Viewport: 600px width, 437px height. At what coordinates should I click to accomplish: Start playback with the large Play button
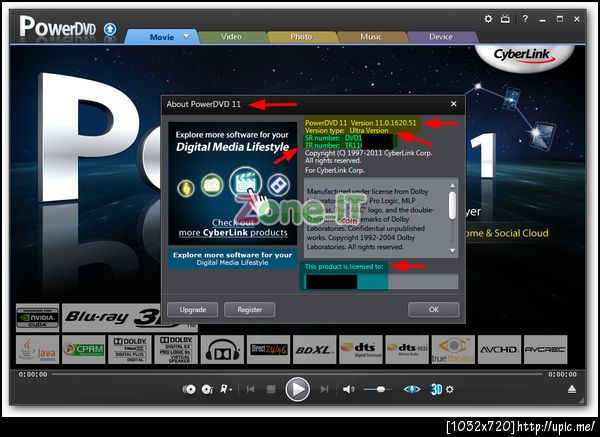[x=297, y=389]
